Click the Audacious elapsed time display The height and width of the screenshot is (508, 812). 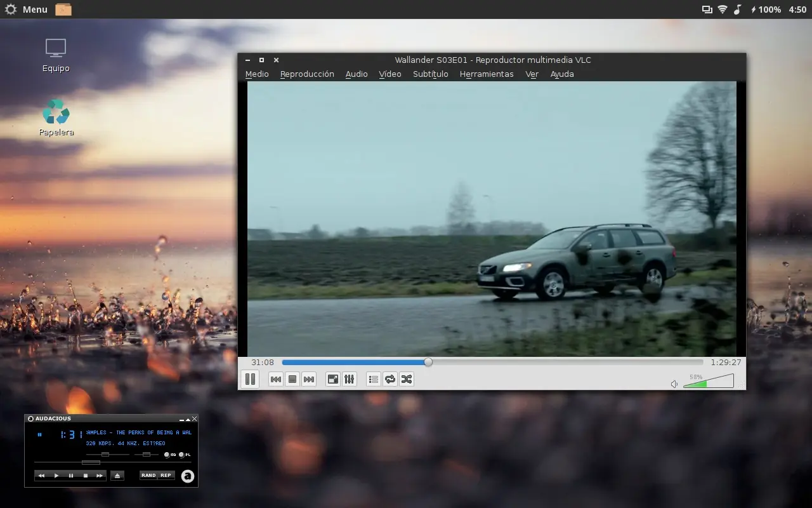[x=71, y=435]
